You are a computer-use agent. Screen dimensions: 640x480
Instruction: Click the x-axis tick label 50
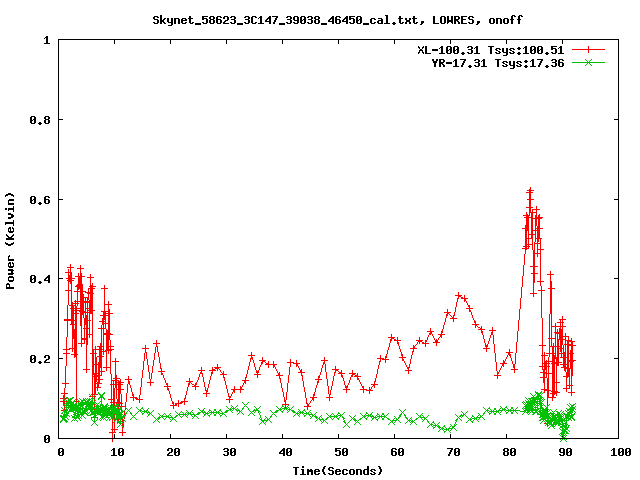click(x=341, y=452)
